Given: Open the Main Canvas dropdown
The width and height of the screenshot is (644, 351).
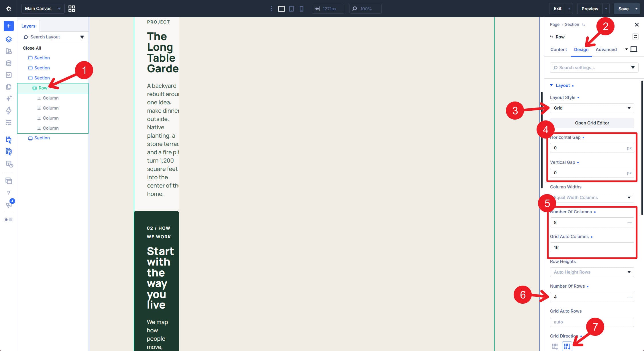Looking at the screenshot, I should [43, 9].
